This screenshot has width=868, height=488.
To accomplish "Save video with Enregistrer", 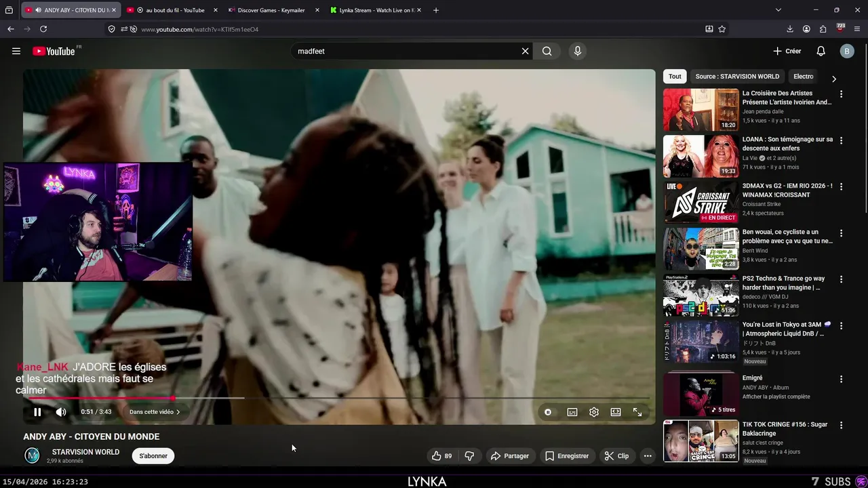I will point(567,456).
